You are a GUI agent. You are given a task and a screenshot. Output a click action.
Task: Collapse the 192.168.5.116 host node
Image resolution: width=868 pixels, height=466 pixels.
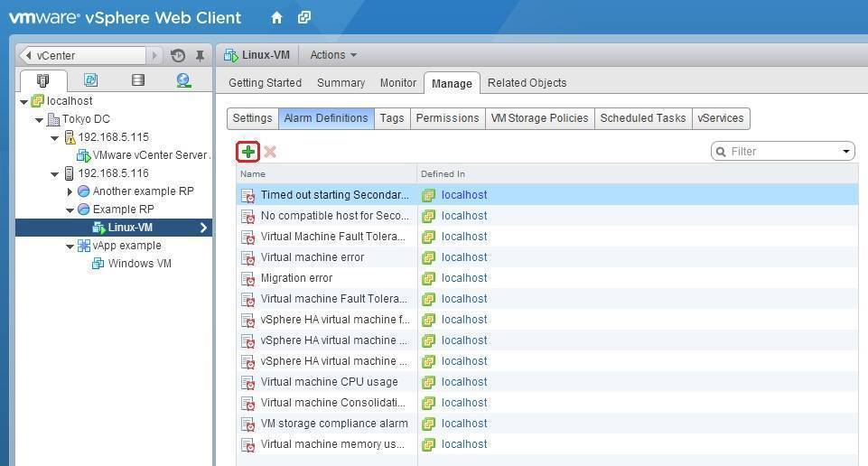54,174
